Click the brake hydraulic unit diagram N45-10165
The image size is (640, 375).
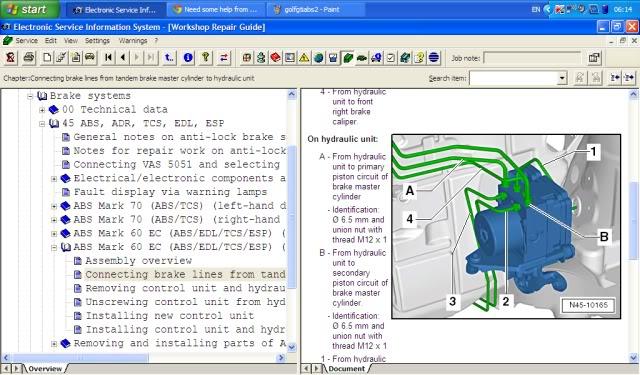pos(506,226)
